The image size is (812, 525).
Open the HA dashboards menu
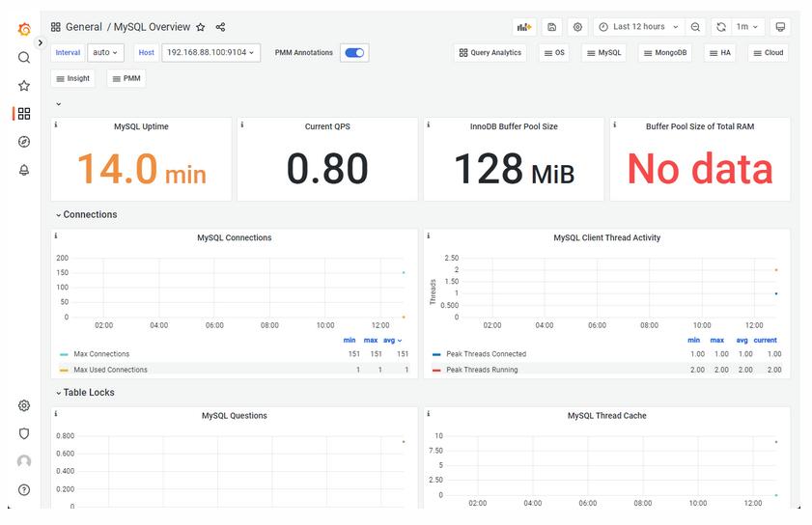pyautogui.click(x=720, y=53)
